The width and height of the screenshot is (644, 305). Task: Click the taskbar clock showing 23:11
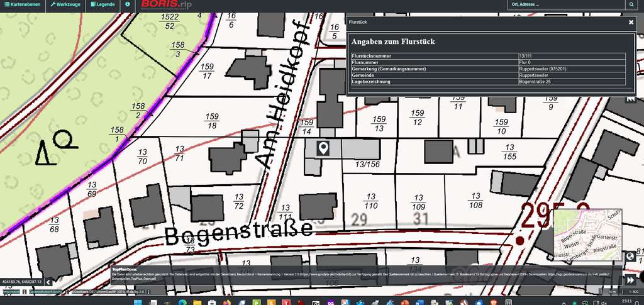(x=627, y=301)
